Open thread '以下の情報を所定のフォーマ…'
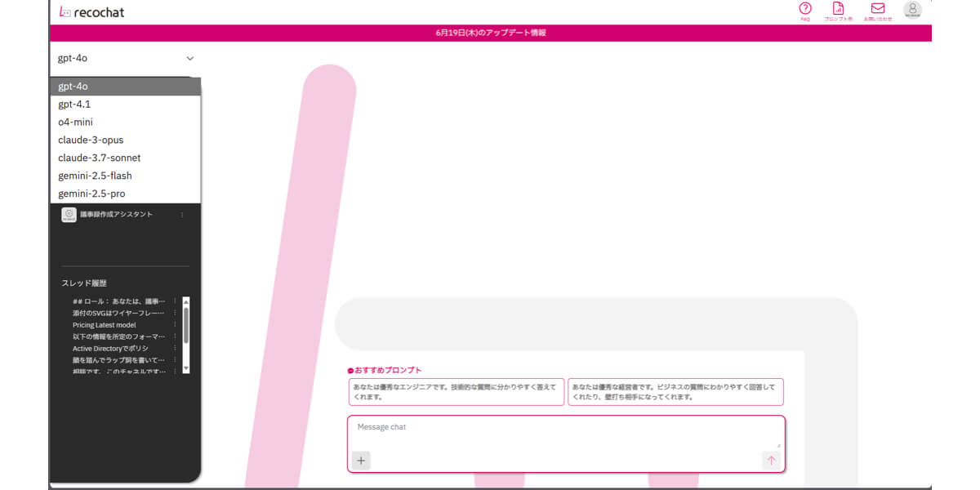 coord(118,336)
